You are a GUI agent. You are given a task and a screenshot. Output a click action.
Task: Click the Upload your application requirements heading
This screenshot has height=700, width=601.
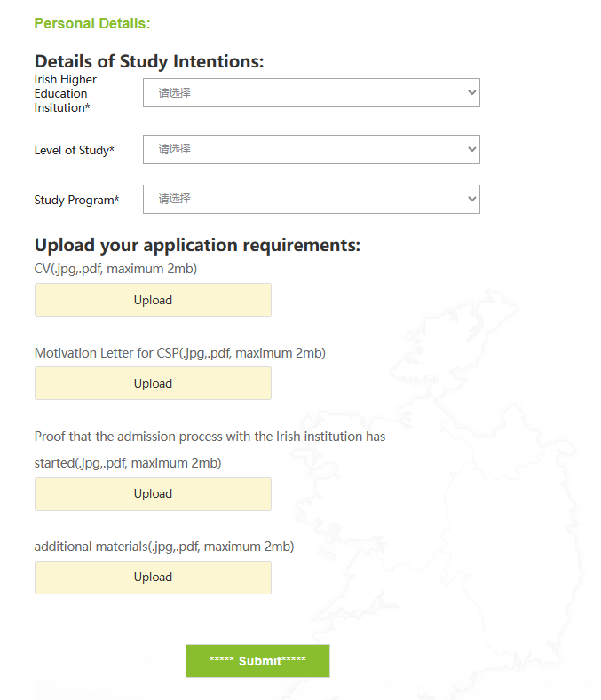click(x=197, y=245)
